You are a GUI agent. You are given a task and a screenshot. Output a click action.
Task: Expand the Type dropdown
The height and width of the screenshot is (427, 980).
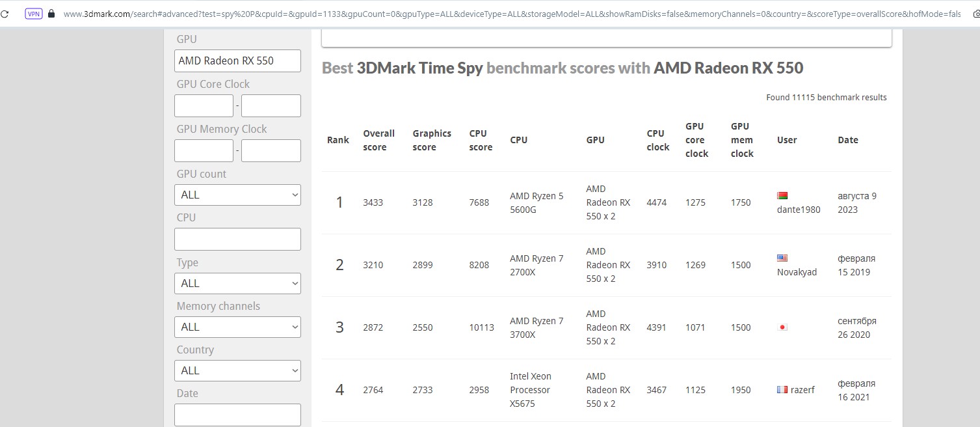click(237, 283)
